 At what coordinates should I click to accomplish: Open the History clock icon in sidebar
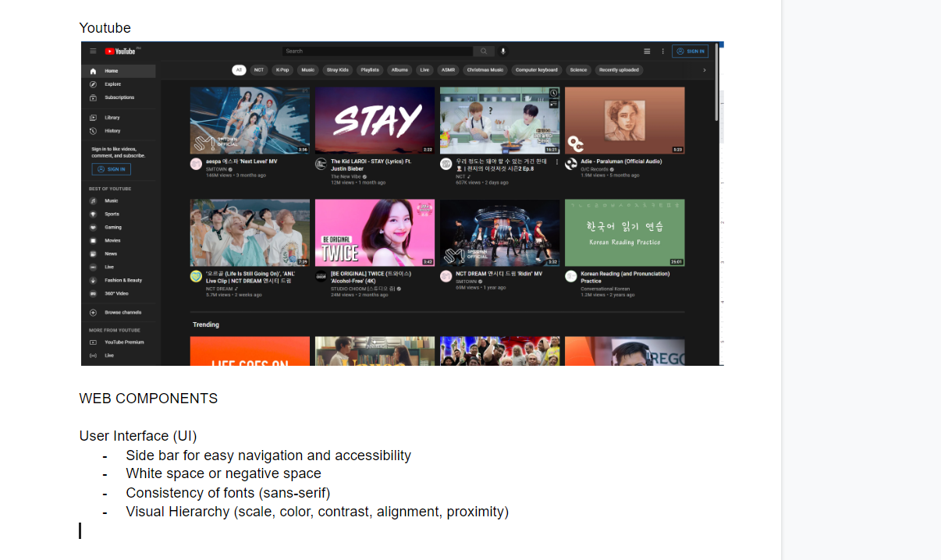tap(93, 131)
